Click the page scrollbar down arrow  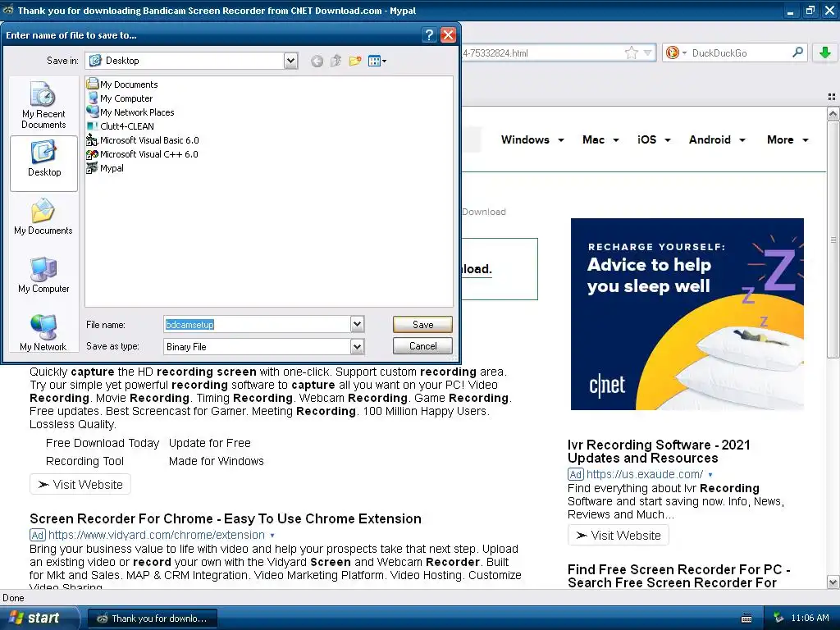[x=833, y=582]
